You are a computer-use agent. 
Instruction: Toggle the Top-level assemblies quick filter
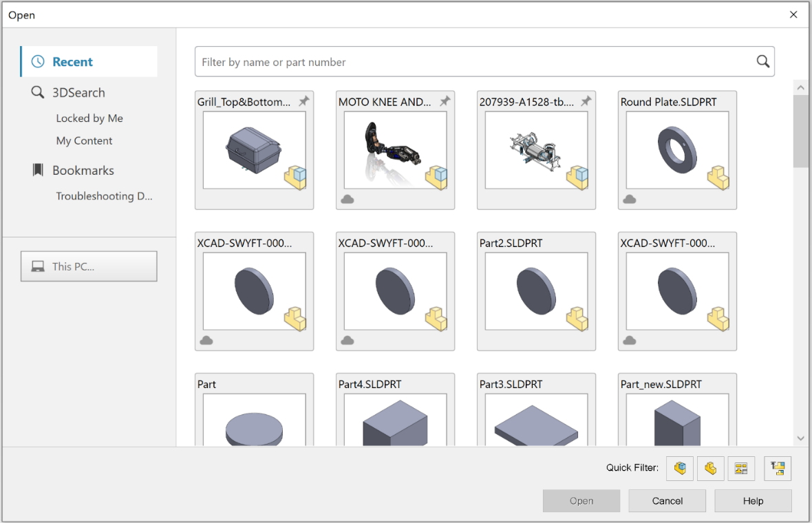click(778, 469)
